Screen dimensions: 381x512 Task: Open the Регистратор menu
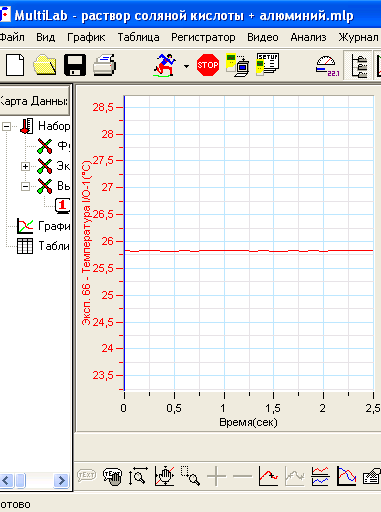(203, 37)
